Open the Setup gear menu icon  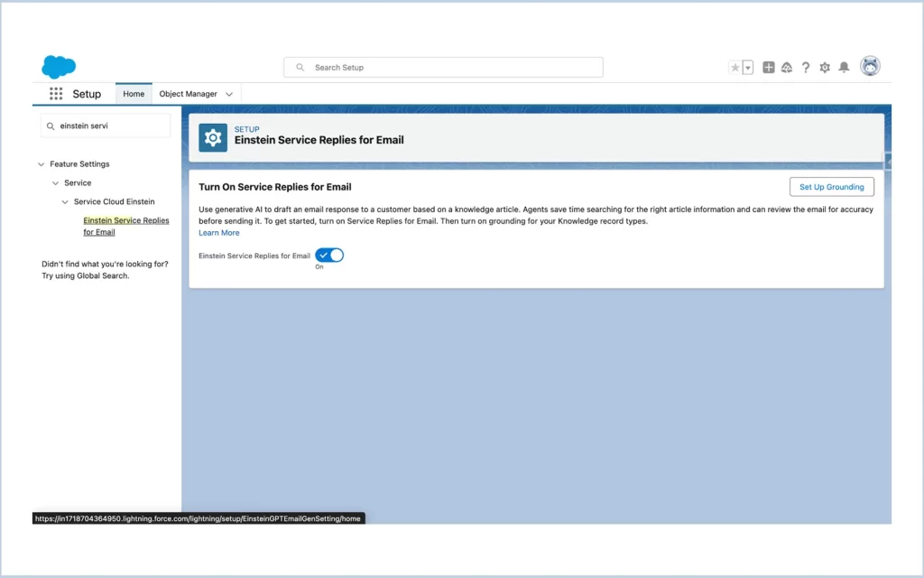coord(825,67)
